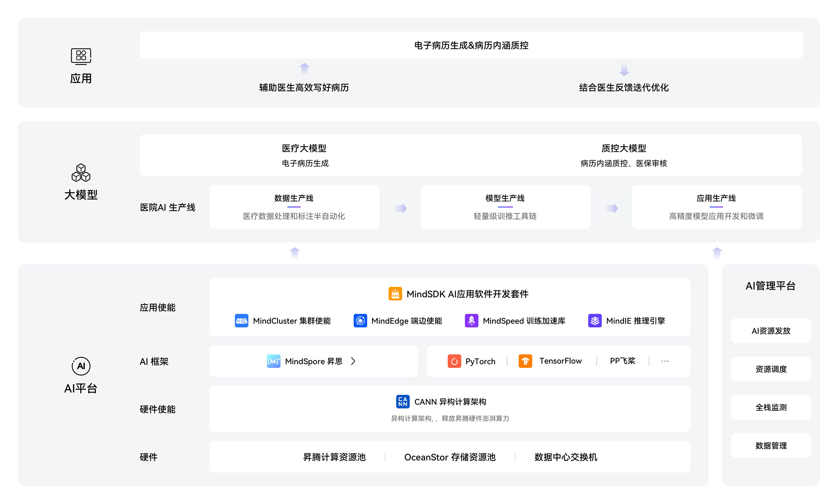Click the MindCluster blue icon
The image size is (838, 504).
[241, 321]
